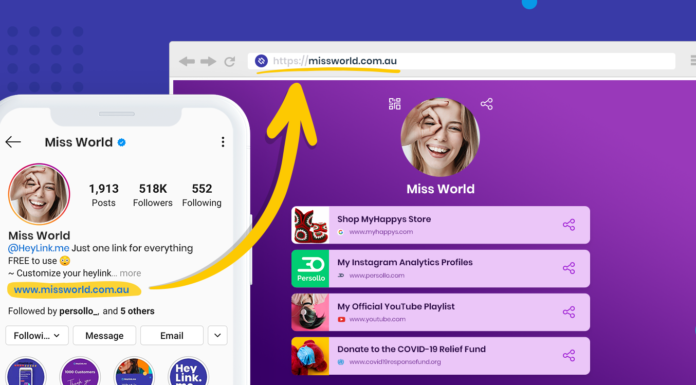Tap the 518K Followers count
696x385 pixels.
(x=153, y=195)
